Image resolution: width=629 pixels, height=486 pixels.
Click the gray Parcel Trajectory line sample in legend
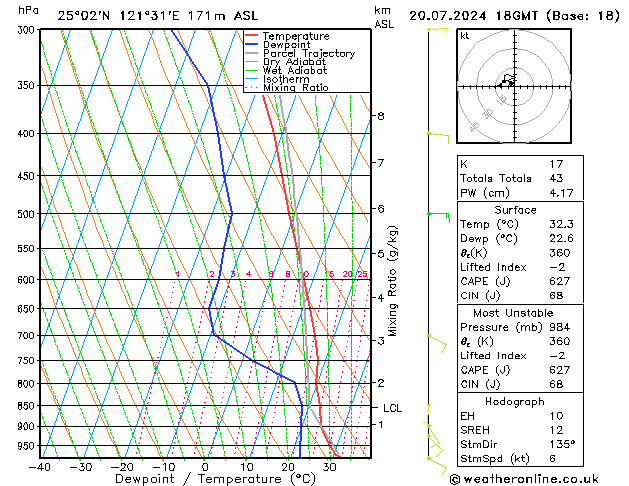click(252, 53)
